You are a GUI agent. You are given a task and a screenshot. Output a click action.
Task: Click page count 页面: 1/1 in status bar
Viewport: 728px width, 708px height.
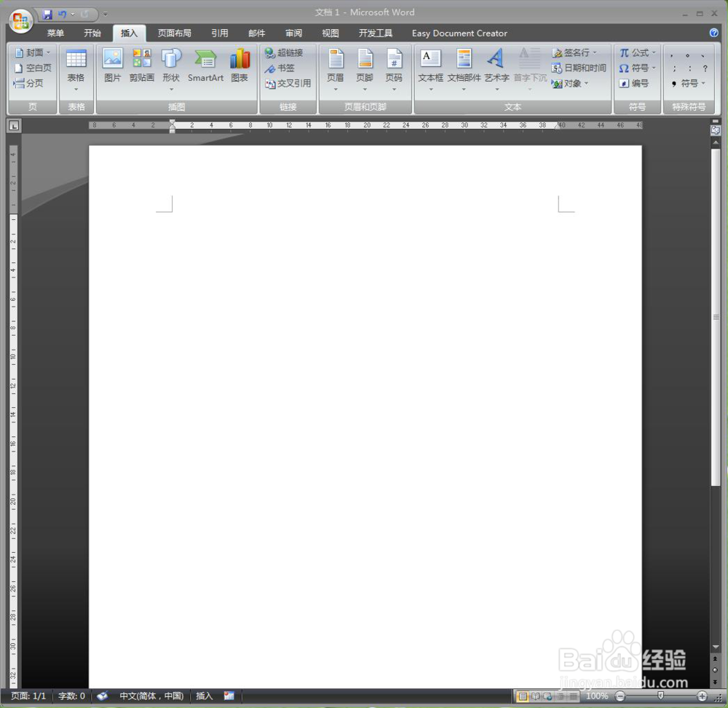pos(28,696)
